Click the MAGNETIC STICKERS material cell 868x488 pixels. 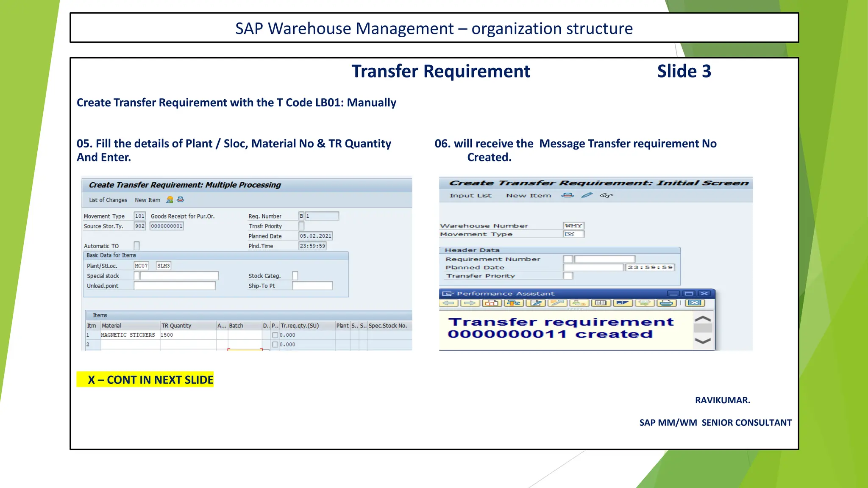pyautogui.click(x=130, y=335)
